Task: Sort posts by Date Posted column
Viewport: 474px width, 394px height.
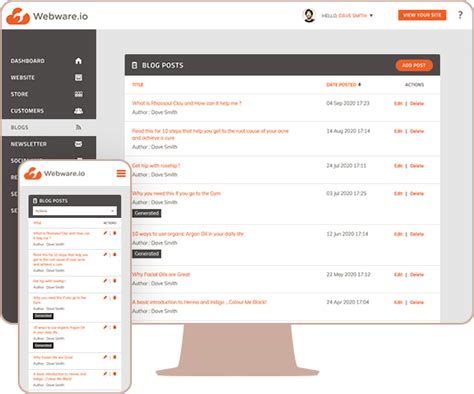Action: pyautogui.click(x=343, y=85)
